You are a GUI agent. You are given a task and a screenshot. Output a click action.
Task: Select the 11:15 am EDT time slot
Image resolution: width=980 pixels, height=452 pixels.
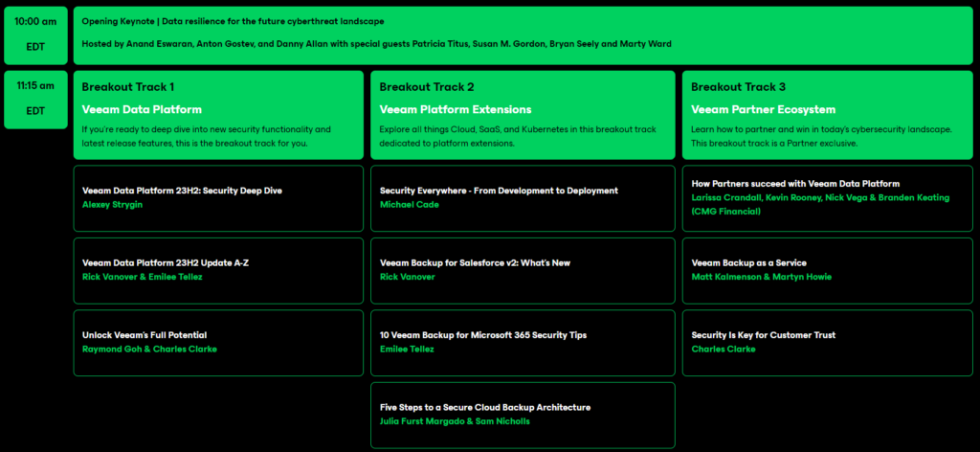point(35,100)
